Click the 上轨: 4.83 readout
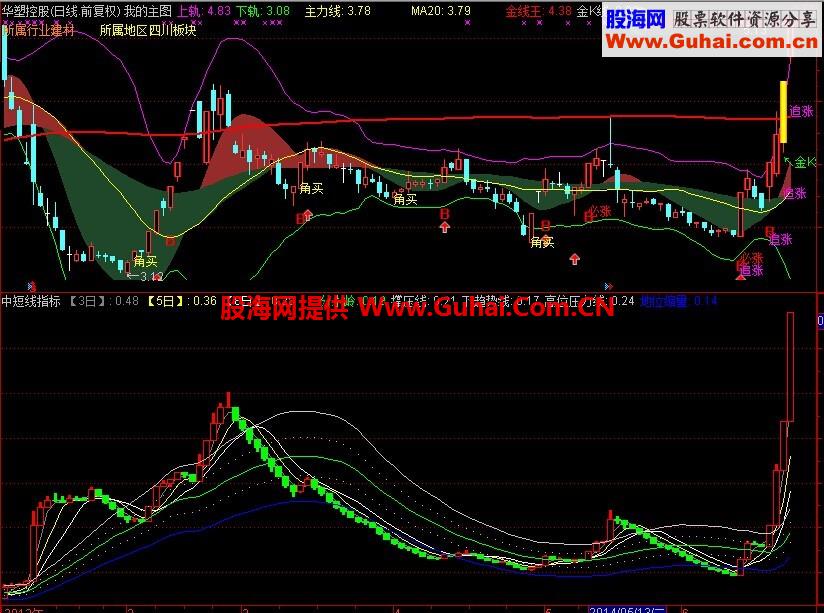The image size is (824, 613). point(203,11)
